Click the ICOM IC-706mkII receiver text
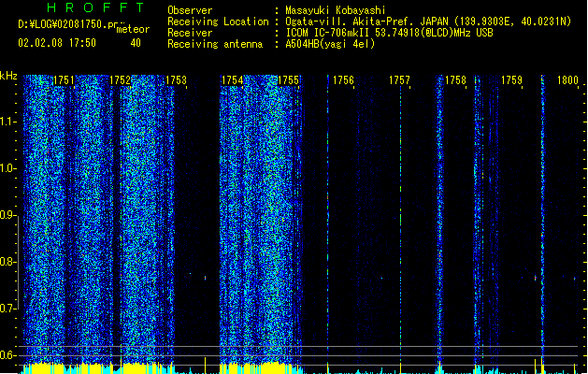The width and height of the screenshot is (588, 374). (x=389, y=33)
